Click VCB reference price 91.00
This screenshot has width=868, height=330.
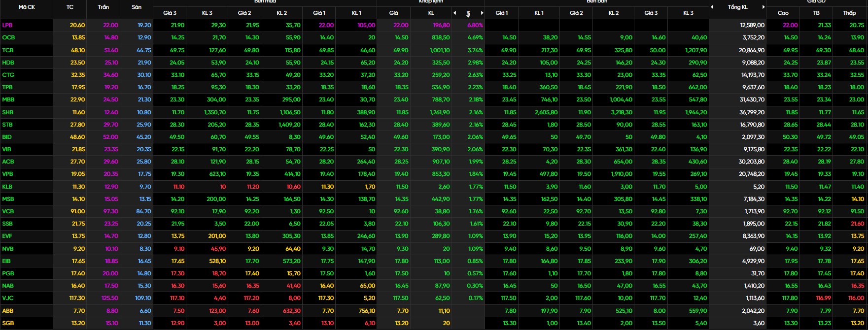78,211
